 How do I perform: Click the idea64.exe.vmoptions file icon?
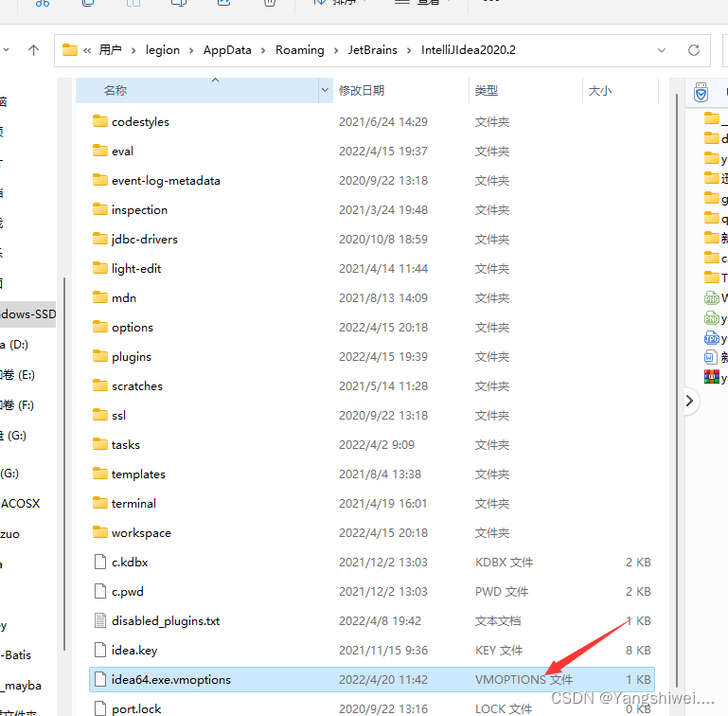tap(99, 679)
